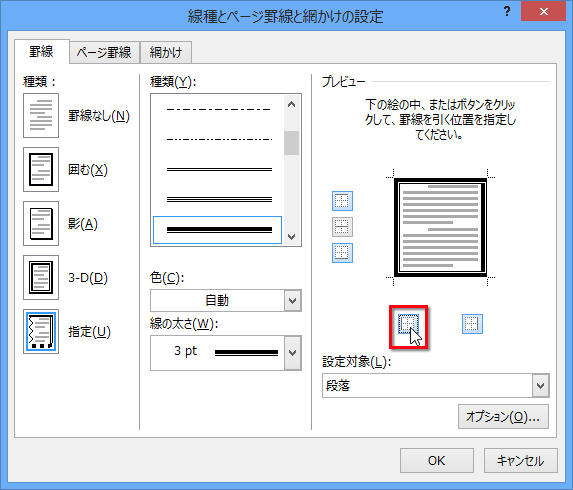
Task: Click the 罫線なし(N) label
Action: 99,116
